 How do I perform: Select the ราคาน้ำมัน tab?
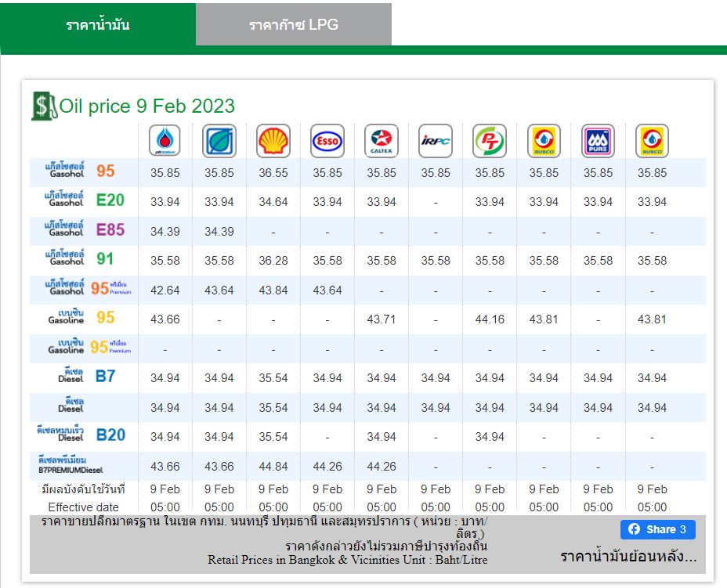98,24
